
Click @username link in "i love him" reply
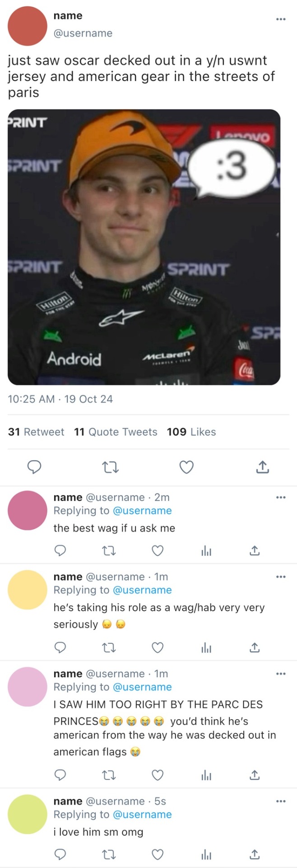tap(142, 814)
